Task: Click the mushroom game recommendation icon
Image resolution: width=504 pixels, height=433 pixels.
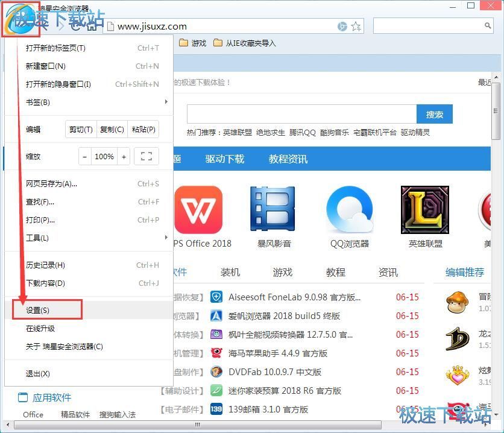Action: [x=458, y=302]
